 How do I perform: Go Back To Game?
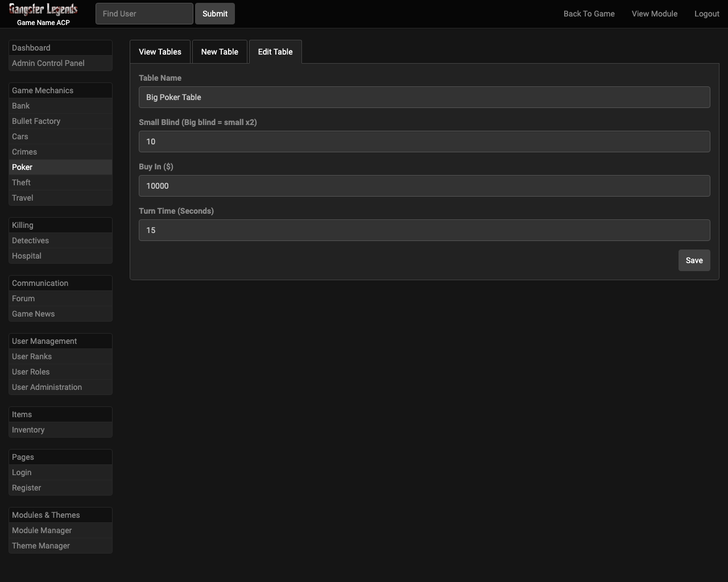click(589, 14)
